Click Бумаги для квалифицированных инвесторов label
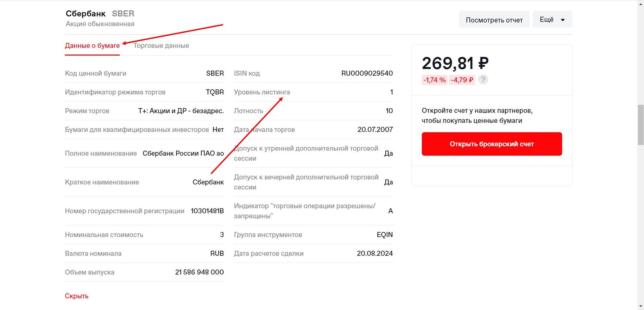The height and width of the screenshot is (310, 644). [137, 130]
